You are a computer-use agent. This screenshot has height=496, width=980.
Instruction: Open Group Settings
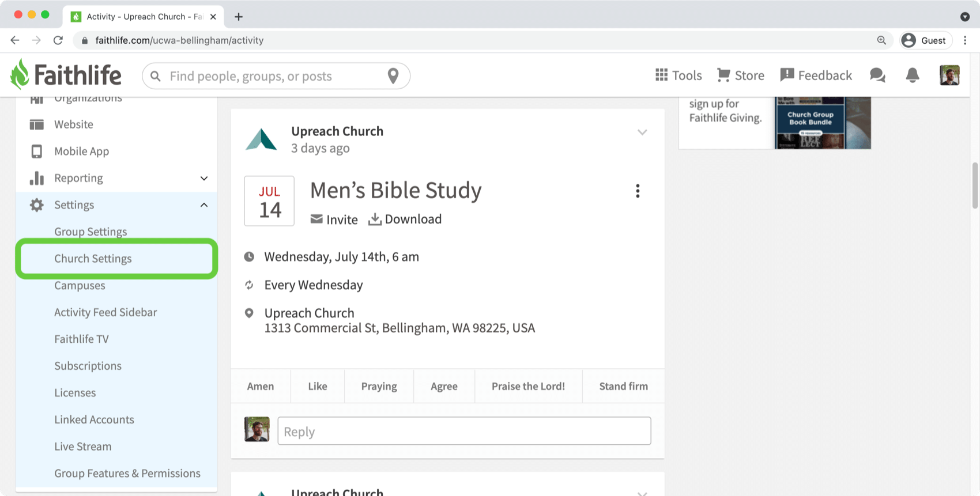[x=91, y=232]
